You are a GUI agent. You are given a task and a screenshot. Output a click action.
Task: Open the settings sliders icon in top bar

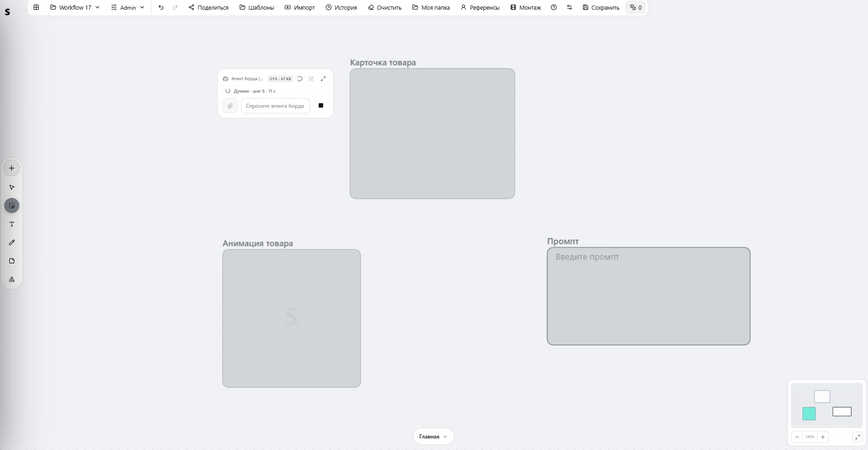[570, 7]
